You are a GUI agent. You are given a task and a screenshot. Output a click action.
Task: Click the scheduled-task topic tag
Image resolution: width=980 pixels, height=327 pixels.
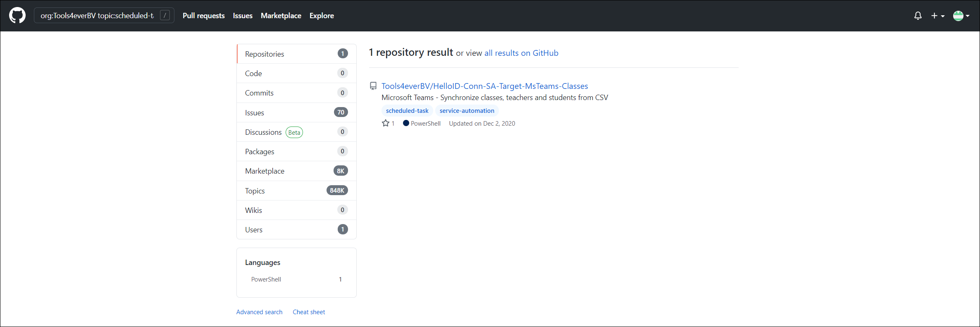click(x=407, y=111)
